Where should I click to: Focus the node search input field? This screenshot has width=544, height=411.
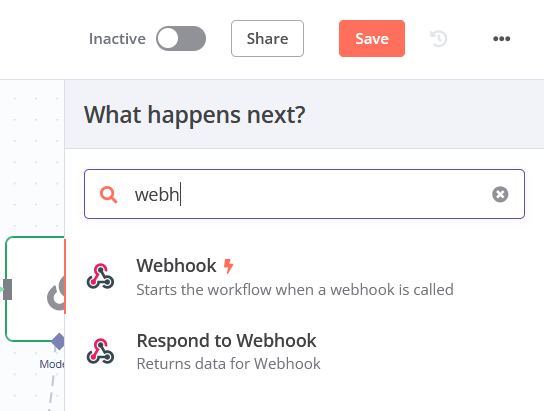(304, 194)
